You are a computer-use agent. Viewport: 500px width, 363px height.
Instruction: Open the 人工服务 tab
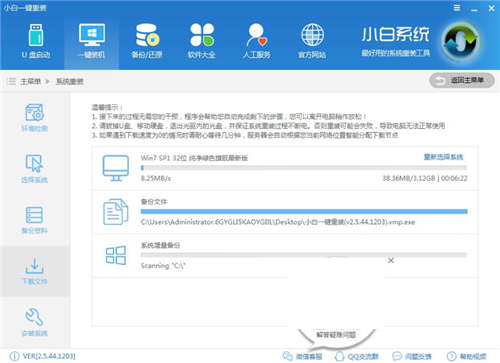click(x=257, y=41)
